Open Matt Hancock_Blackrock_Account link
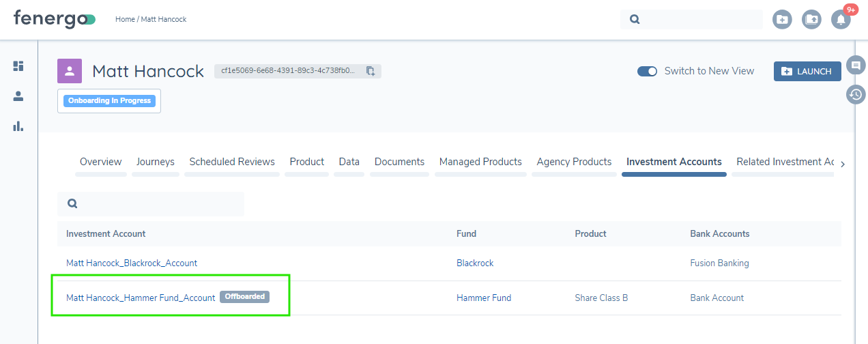The image size is (868, 344). click(132, 263)
